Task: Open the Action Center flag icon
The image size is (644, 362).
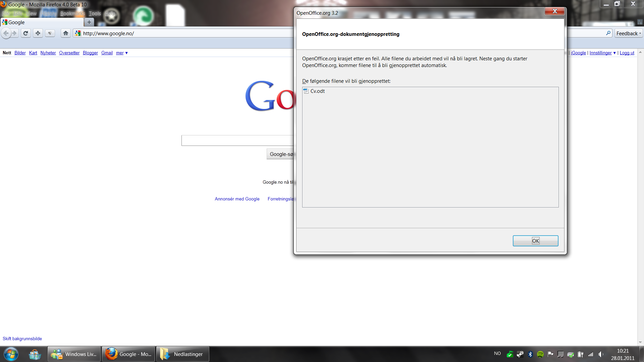Action: (550, 354)
